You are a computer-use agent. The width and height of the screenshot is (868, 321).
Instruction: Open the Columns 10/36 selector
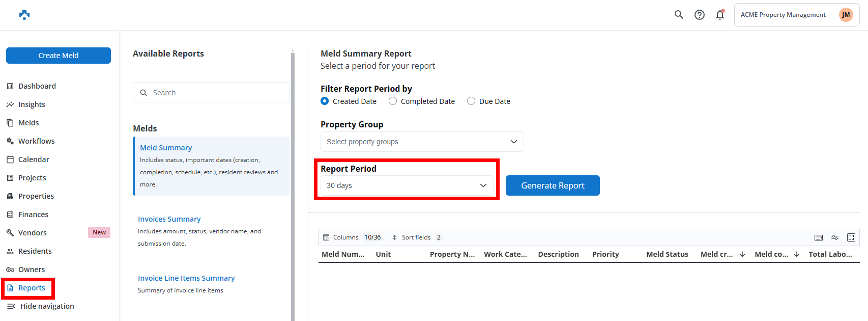(x=352, y=237)
